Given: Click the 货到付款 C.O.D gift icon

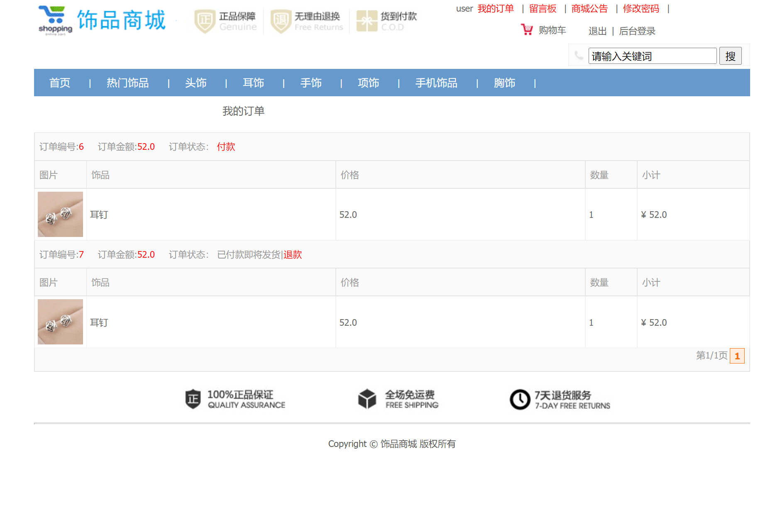Looking at the screenshot, I should 367,21.
